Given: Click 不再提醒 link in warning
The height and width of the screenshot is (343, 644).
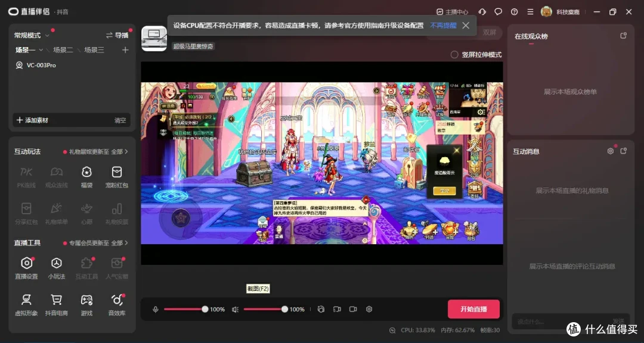Looking at the screenshot, I should pos(443,26).
